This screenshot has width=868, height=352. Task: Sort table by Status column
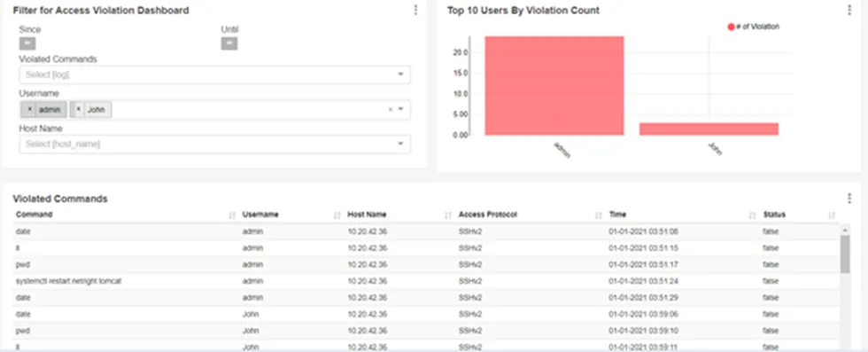[x=832, y=215]
